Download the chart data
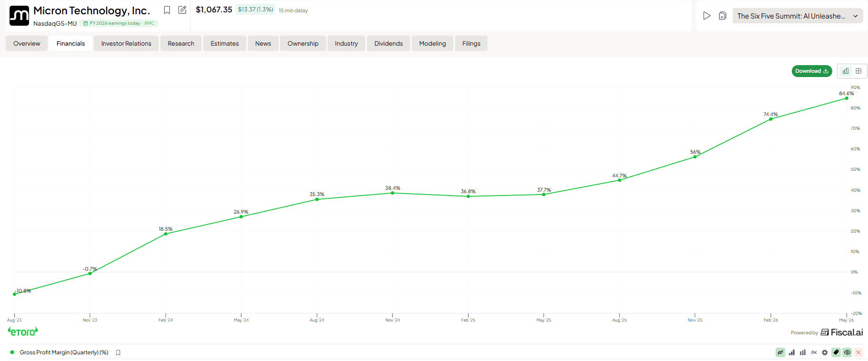The width and height of the screenshot is (868, 361). [812, 71]
